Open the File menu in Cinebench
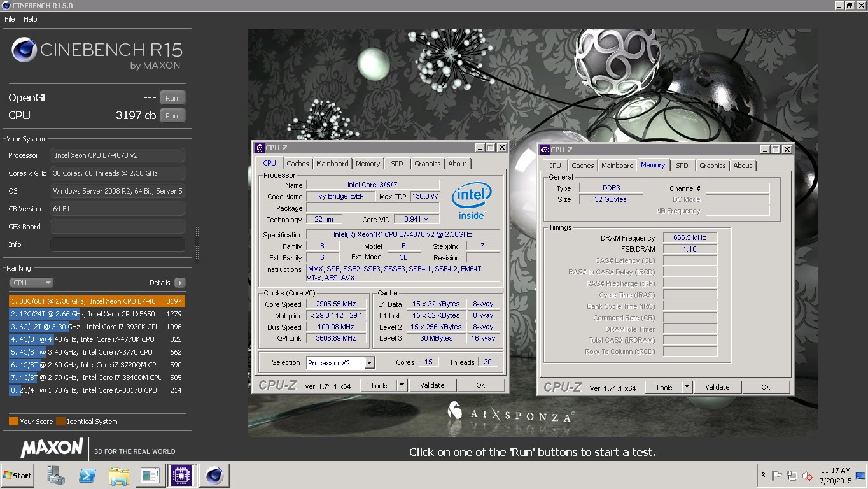868x489 pixels. tap(10, 19)
